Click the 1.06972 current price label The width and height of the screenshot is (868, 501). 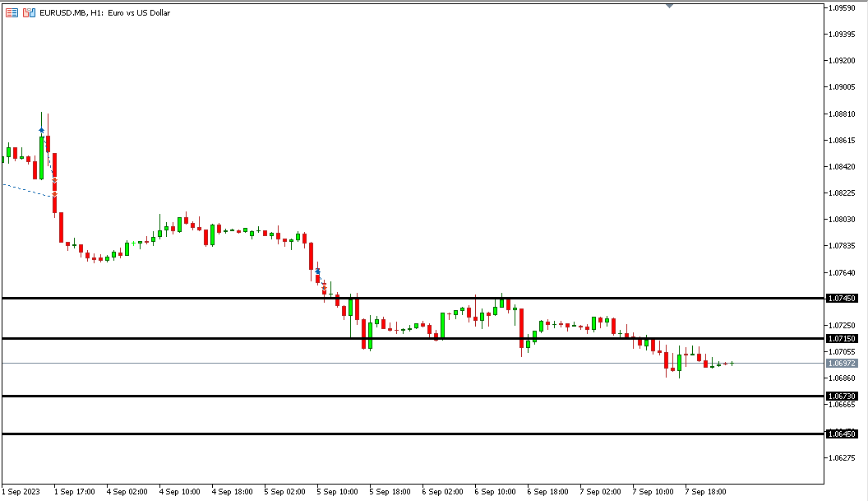point(843,363)
